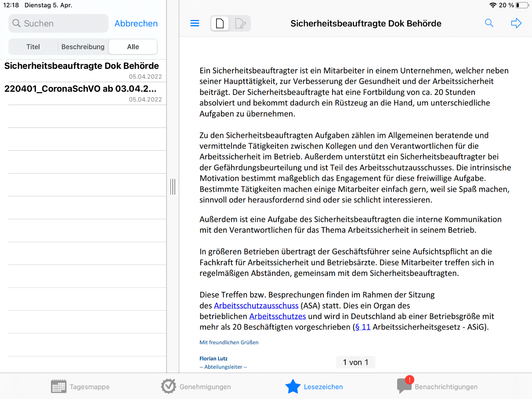Open Benachrichtigungen with red badge

(437, 387)
